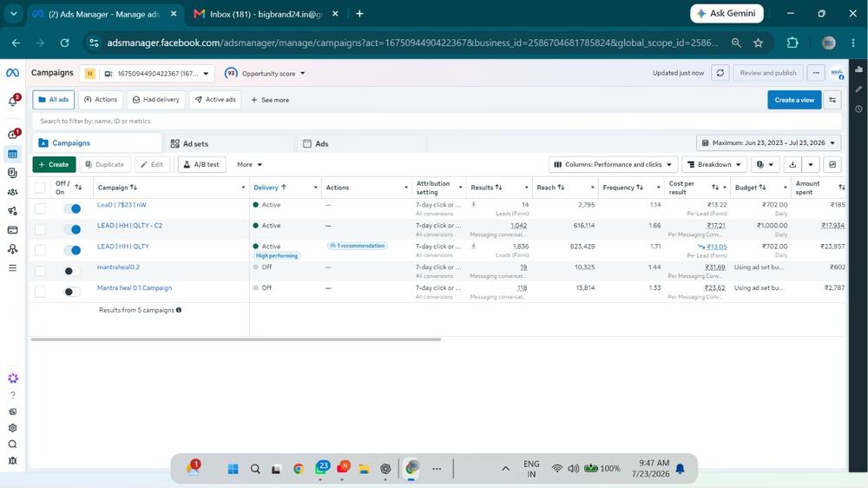This screenshot has height=488, width=868.
Task: Click the export download icon
Action: pos(792,164)
